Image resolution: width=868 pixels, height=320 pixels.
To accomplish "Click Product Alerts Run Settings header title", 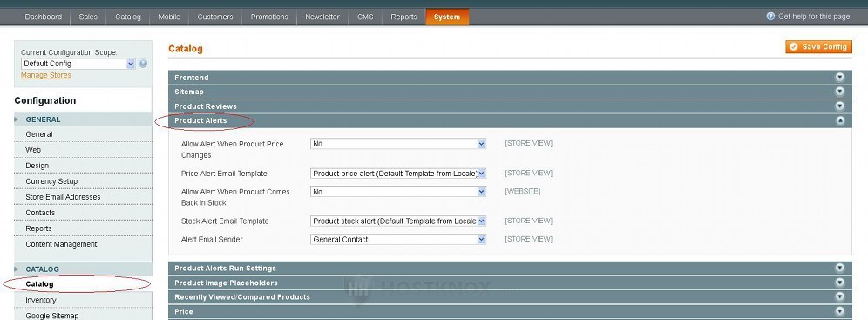I will pyautogui.click(x=226, y=268).
